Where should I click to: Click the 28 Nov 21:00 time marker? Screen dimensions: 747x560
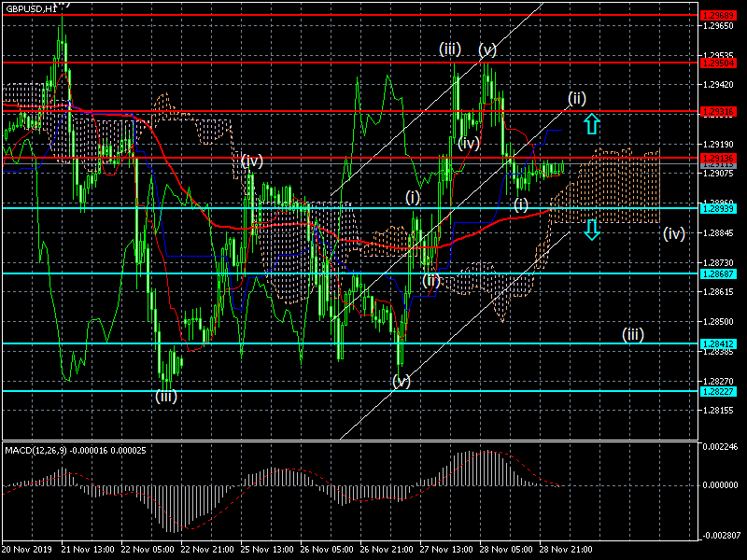click(x=566, y=549)
